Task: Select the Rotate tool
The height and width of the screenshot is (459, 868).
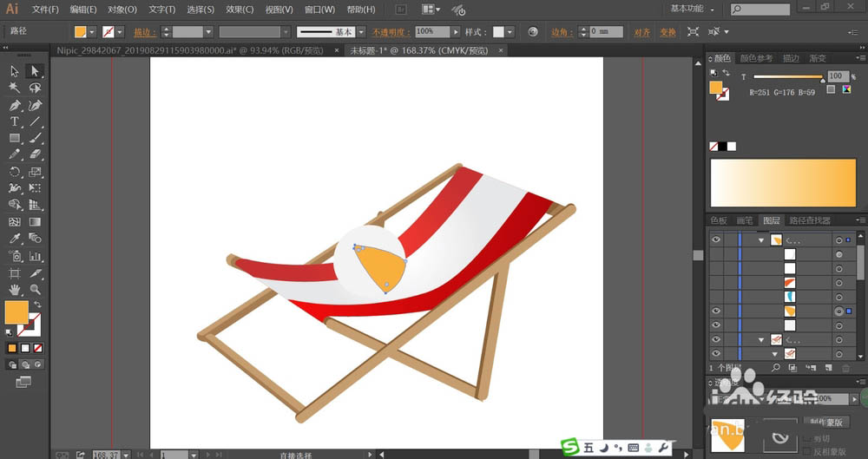Action: [15, 172]
